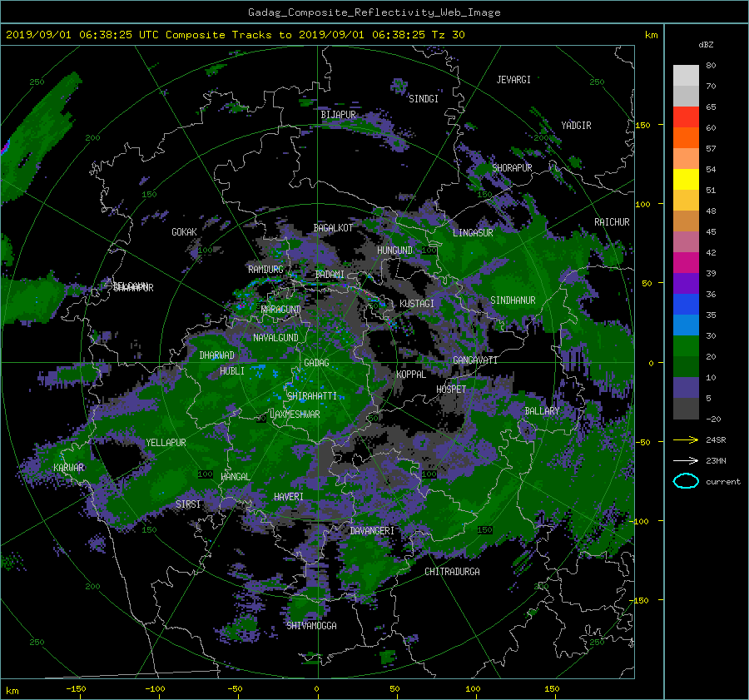Click the HANGAL city label
This screenshot has width=749, height=700.
pos(236,477)
